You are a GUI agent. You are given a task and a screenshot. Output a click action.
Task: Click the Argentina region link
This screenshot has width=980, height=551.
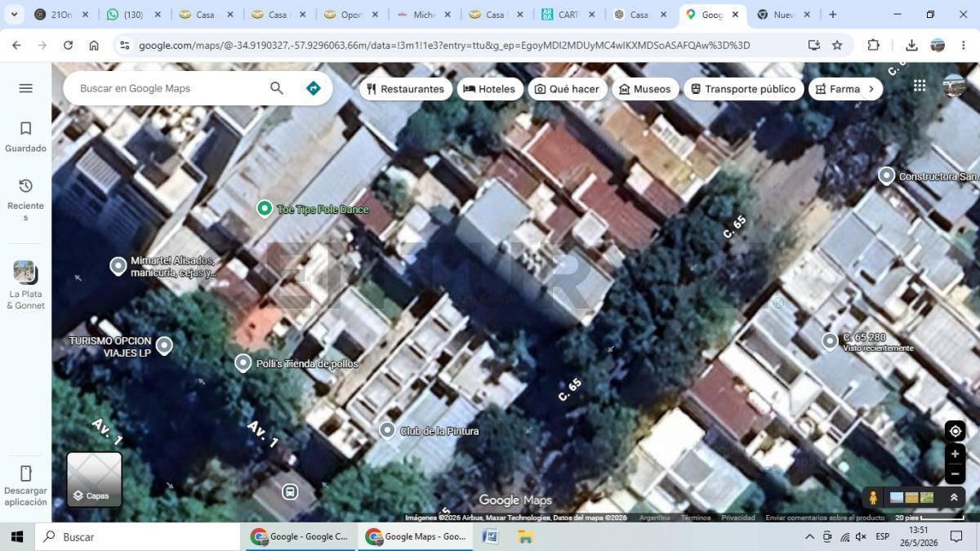(x=654, y=518)
